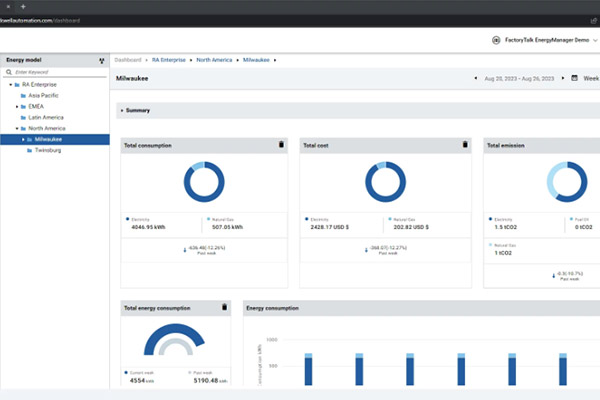This screenshot has height=400, width=600.
Task: Click the 4046.95 kWh electricity value
Action: (148, 227)
